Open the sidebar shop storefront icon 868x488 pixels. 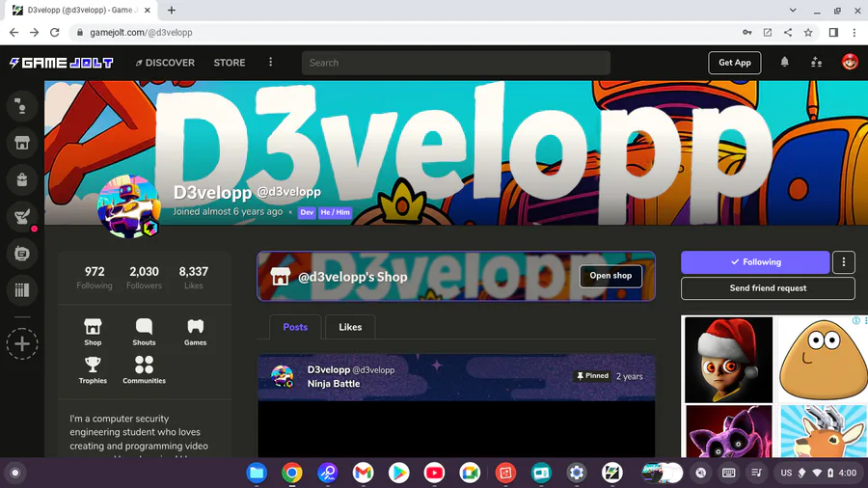pos(22,143)
